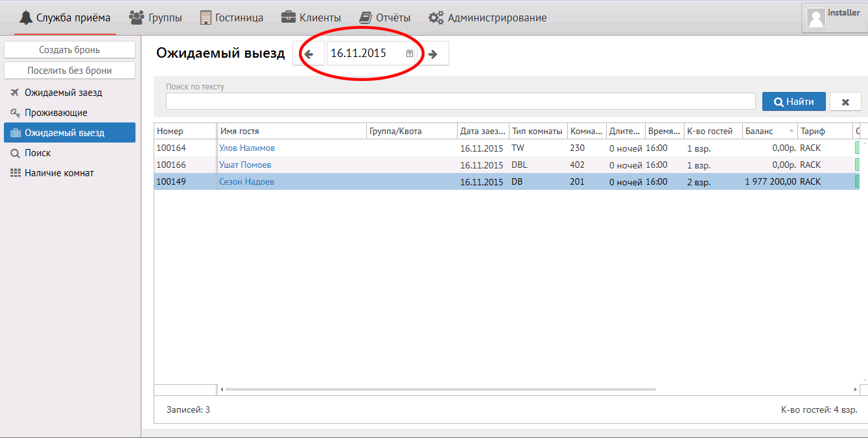Open Поиск in the sidebar

point(38,153)
